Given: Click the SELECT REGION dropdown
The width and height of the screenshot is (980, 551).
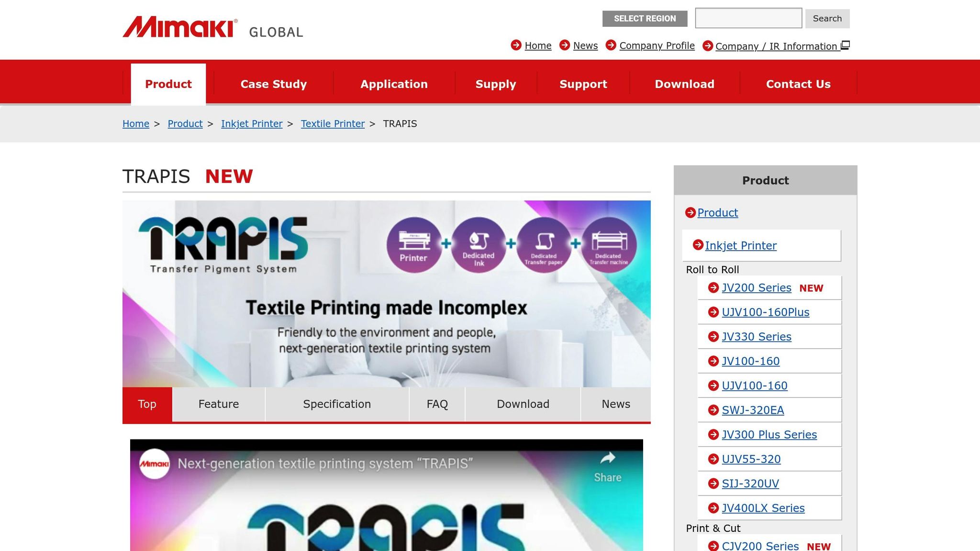Looking at the screenshot, I should [645, 18].
